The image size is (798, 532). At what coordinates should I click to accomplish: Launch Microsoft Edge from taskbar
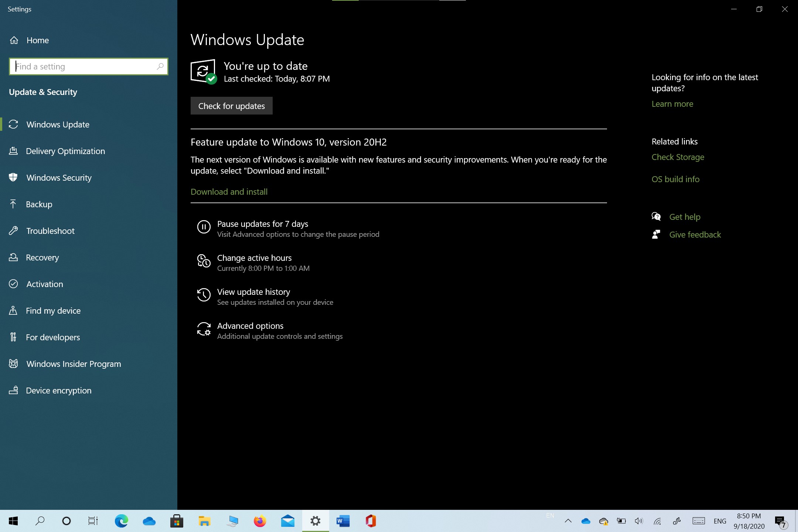121,521
